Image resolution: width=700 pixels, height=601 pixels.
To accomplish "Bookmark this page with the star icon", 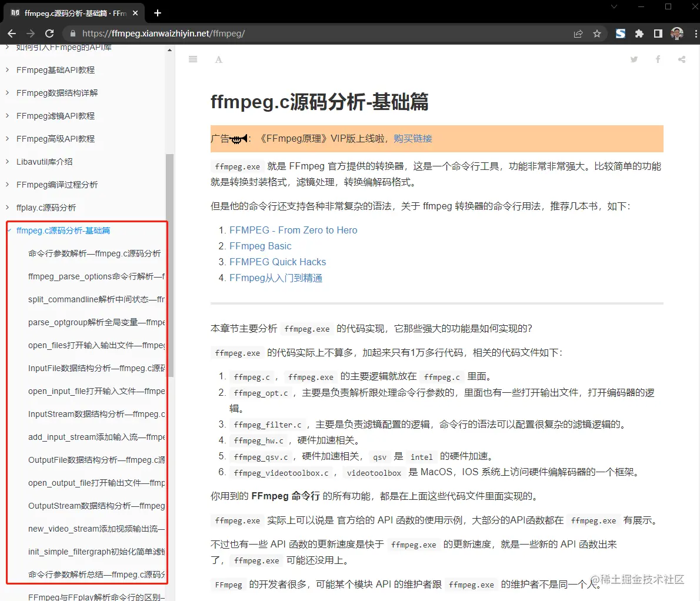I will pos(597,34).
